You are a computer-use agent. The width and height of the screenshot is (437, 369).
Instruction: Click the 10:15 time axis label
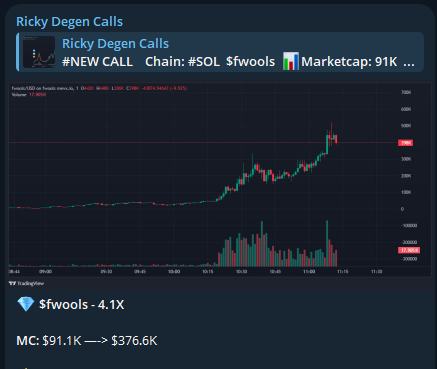[208, 272]
